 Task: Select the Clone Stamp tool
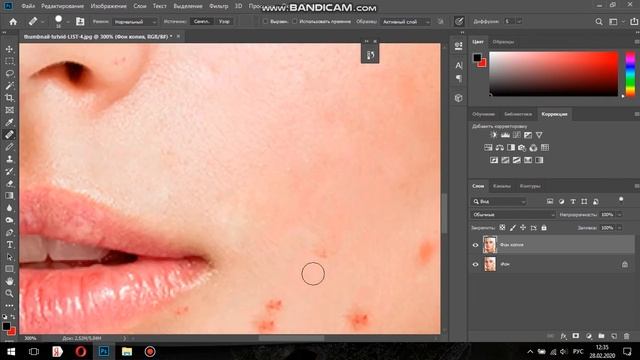pos(9,159)
